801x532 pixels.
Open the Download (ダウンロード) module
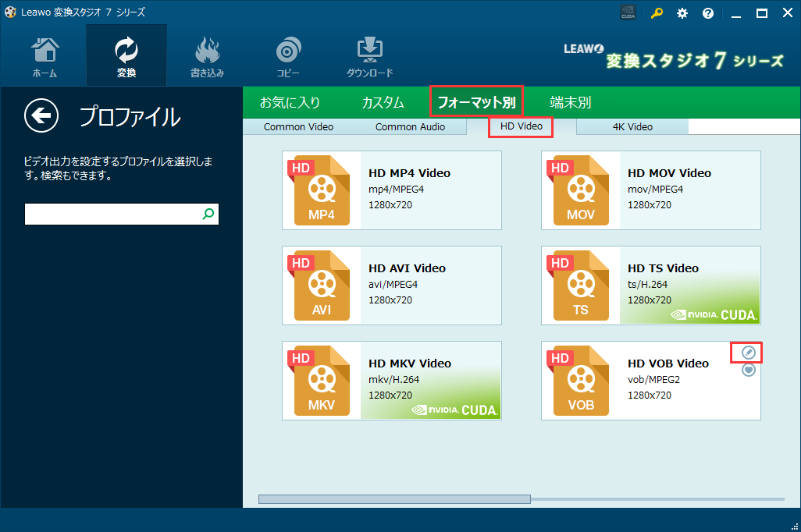click(369, 56)
